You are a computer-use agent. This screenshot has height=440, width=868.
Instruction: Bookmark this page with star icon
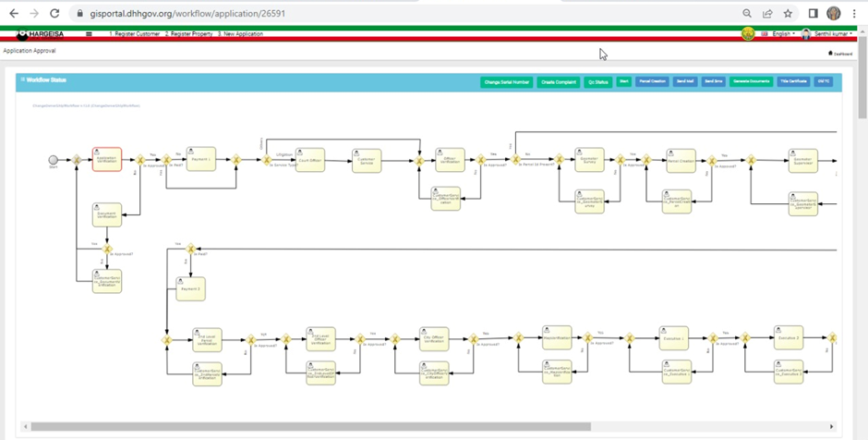(x=788, y=13)
